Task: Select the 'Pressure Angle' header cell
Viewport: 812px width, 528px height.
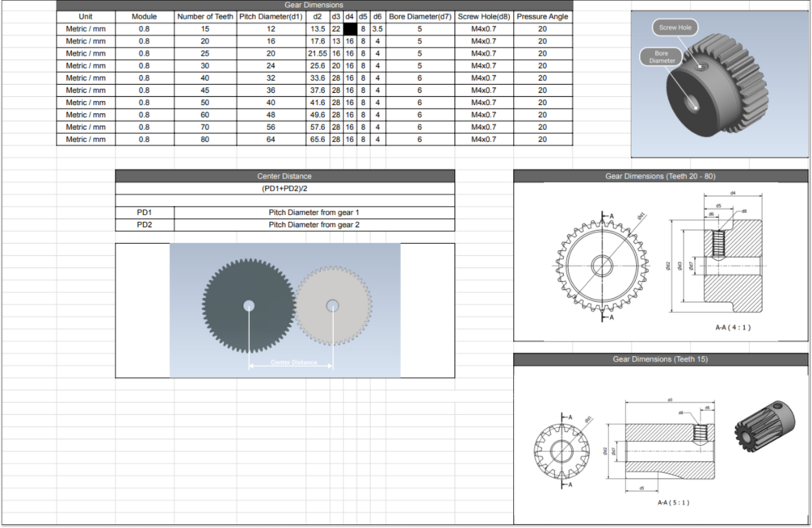Action: tap(542, 17)
